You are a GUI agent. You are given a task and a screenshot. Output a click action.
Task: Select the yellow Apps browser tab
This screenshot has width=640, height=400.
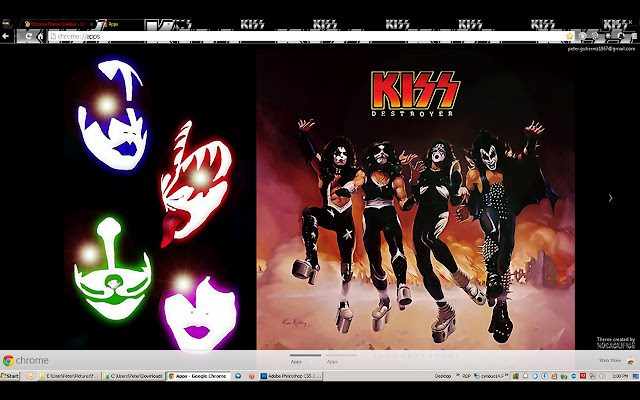coord(124,24)
